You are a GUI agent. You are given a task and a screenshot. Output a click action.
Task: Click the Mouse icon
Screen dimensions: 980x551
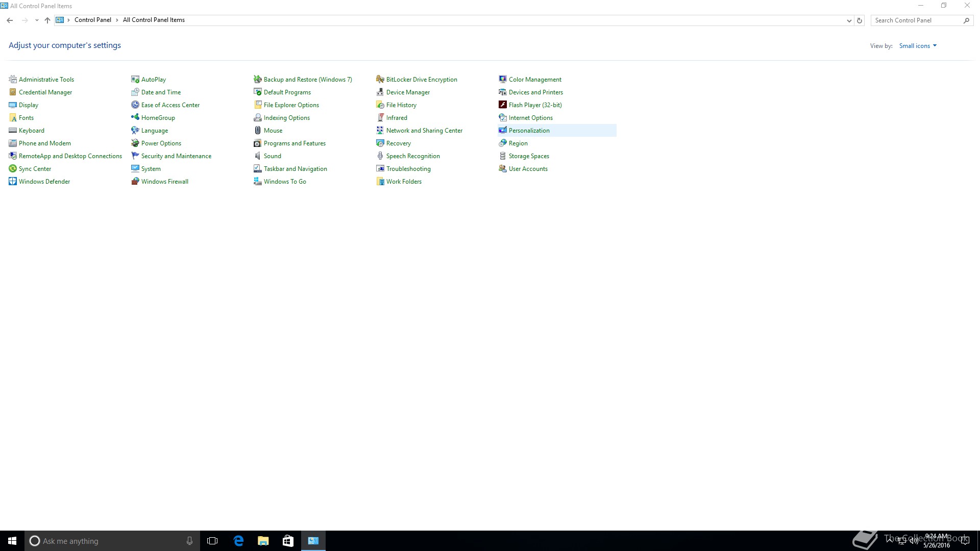pyautogui.click(x=258, y=130)
